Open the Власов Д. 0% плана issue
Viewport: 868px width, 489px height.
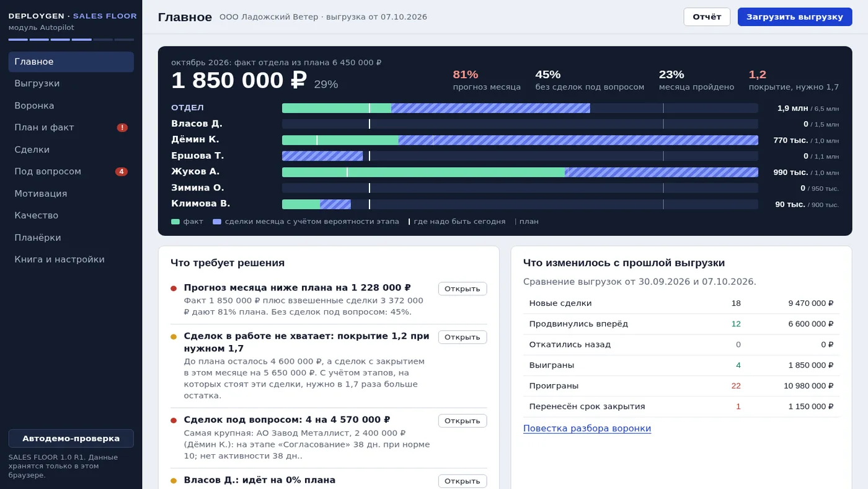click(463, 481)
